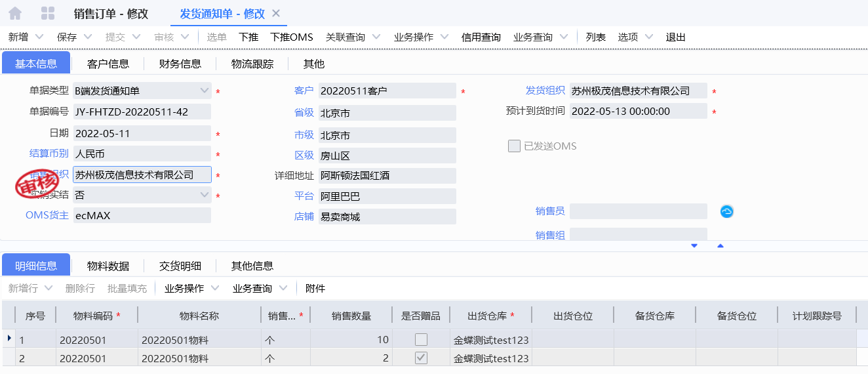868x374 pixels.
Task: Select row 1 indicator arrow
Action: point(9,339)
